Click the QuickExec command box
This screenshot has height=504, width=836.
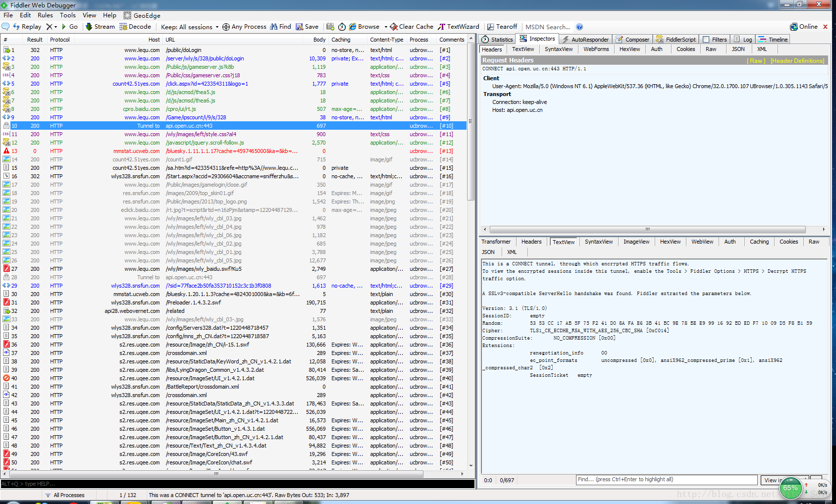coord(238,484)
